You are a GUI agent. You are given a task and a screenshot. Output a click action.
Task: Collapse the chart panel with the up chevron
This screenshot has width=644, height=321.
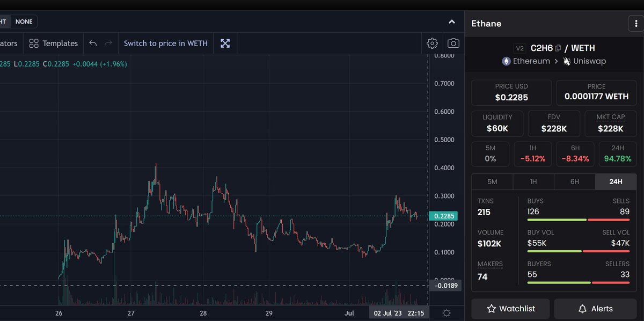(452, 22)
